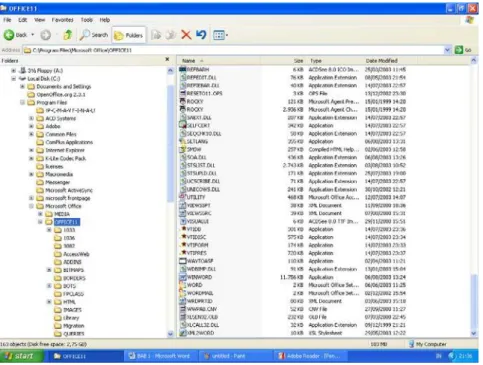Click the Go button beside the address bar

point(463,50)
